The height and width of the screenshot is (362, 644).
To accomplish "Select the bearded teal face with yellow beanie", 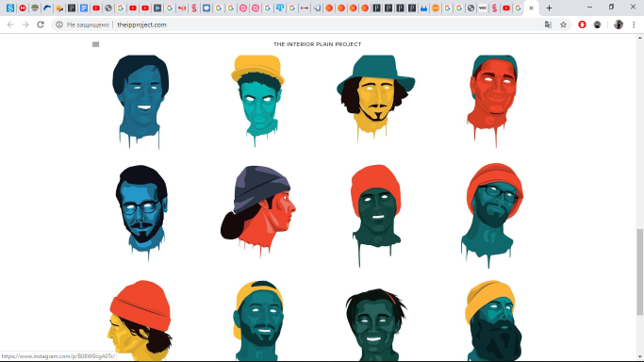I will [493, 321].
